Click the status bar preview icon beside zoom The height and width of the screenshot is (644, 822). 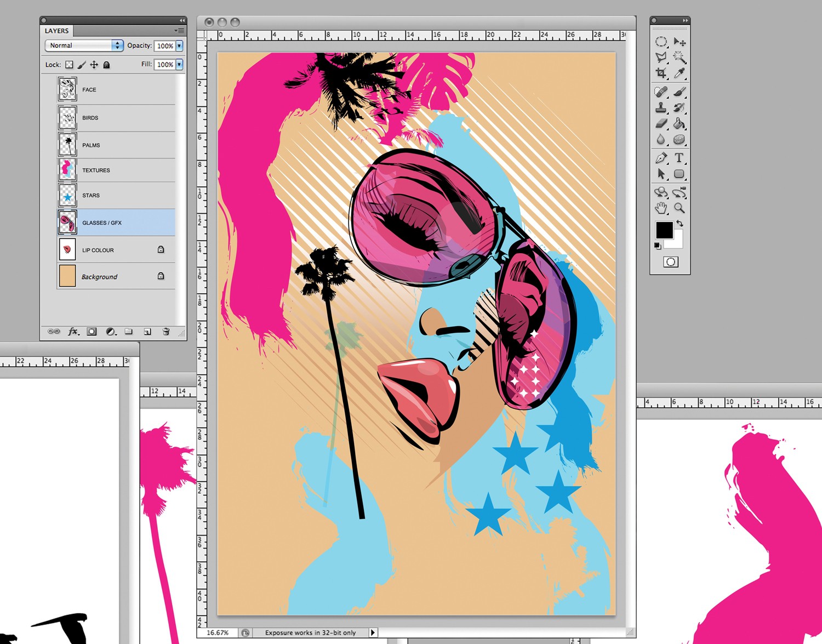(245, 632)
